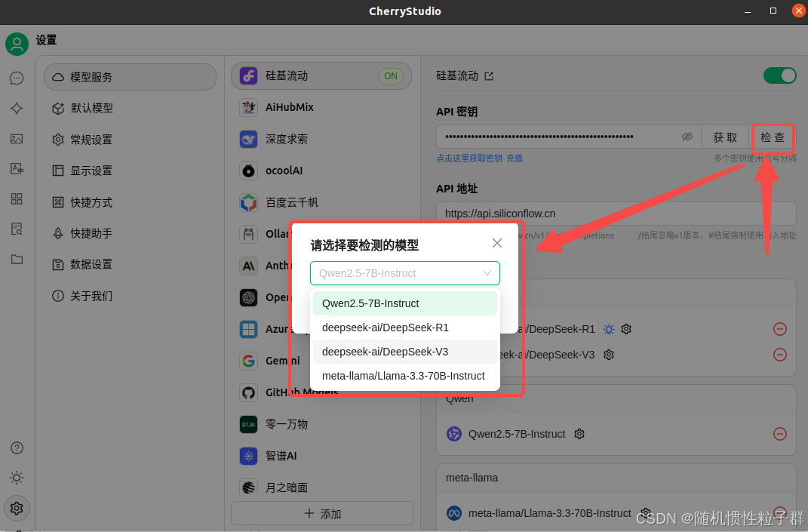Viewport: 808px width, 532px height.
Task: Remove the DeepSeek-V3 model
Action: [x=780, y=355]
